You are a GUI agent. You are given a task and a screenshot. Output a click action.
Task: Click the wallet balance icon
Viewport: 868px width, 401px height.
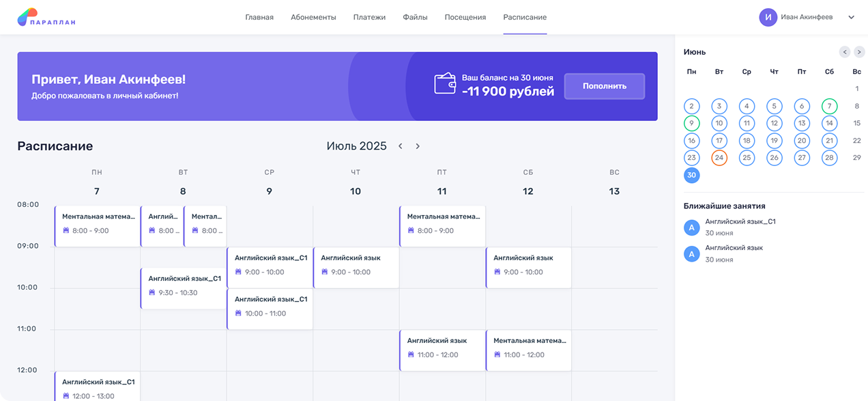coord(444,83)
